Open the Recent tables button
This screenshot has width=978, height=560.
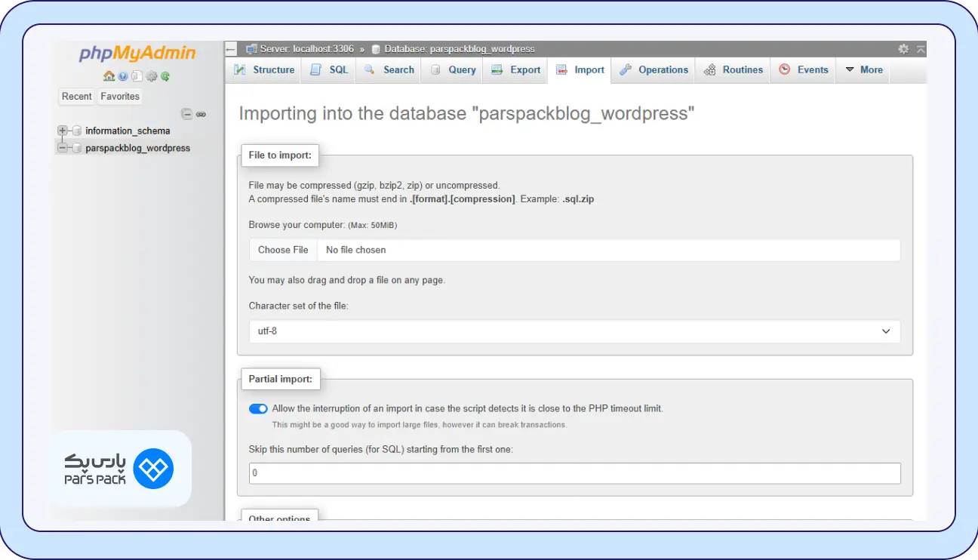pyautogui.click(x=77, y=97)
